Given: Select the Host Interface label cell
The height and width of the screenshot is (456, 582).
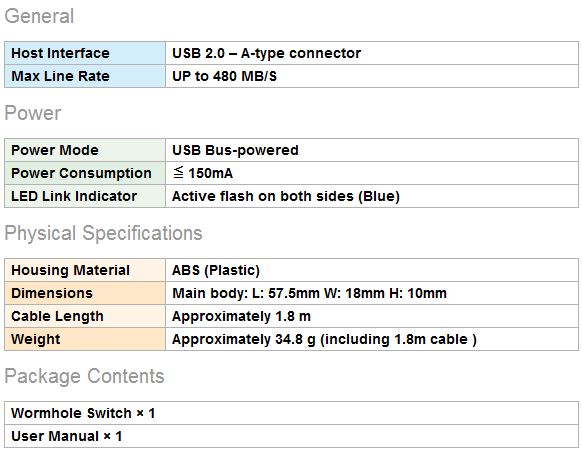Looking at the screenshot, I should [x=85, y=53].
